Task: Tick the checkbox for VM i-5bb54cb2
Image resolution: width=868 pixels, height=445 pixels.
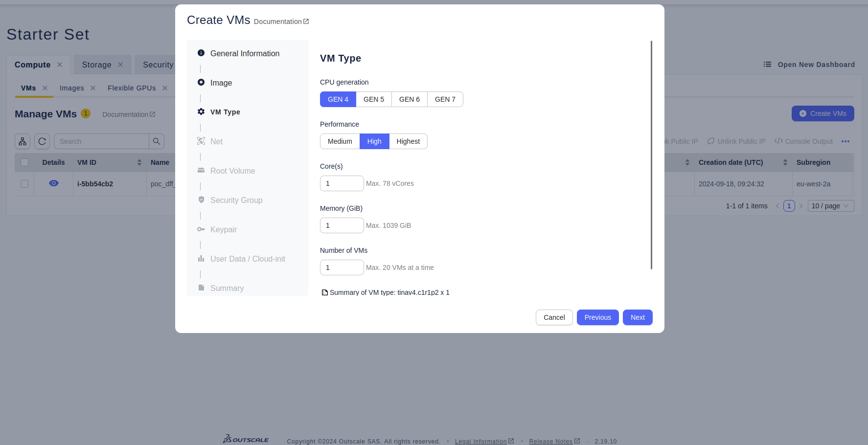Action: [x=24, y=184]
